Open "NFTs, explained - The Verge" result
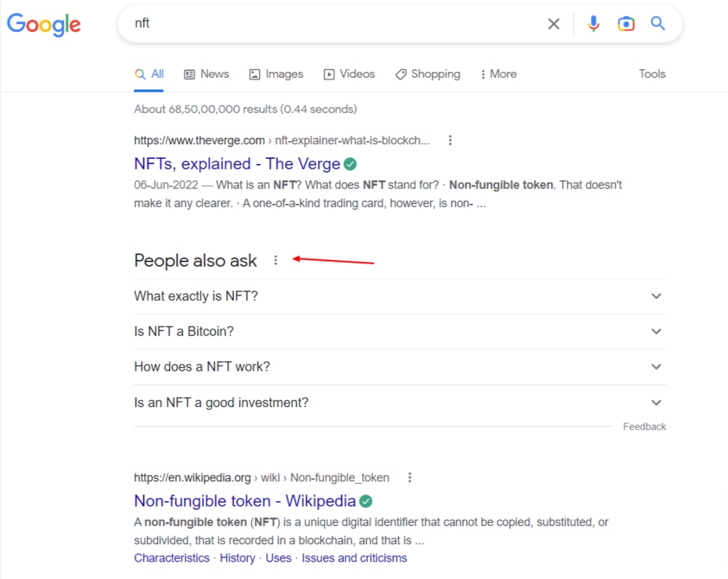Viewport: 728px width, 579px height. coord(237,163)
